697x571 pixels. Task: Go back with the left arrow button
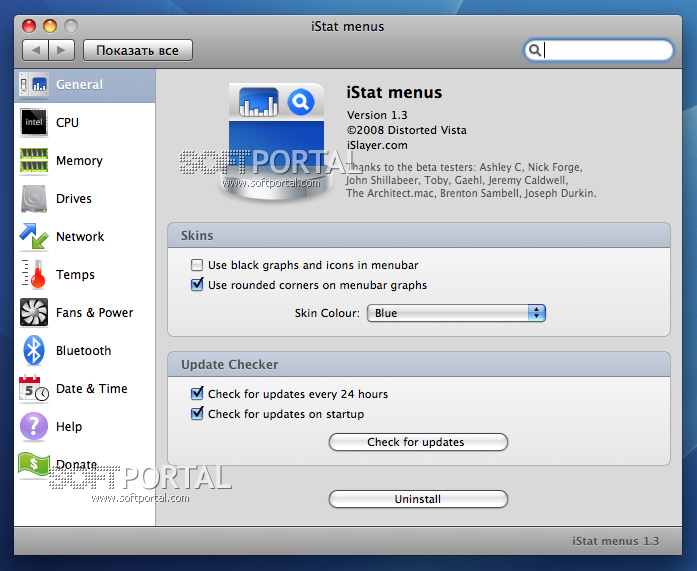pos(36,50)
